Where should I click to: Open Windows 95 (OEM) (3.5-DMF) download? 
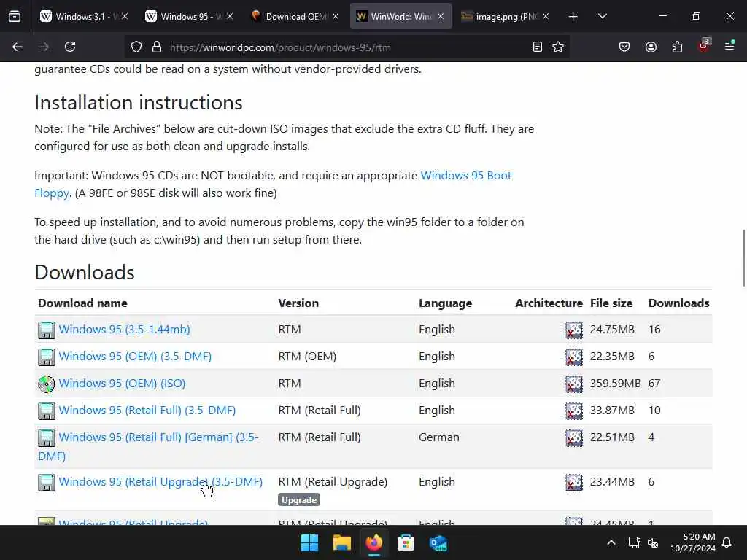(135, 356)
